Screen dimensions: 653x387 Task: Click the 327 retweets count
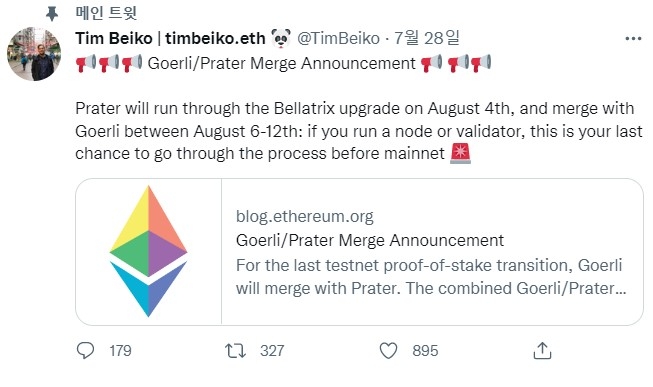click(x=272, y=351)
